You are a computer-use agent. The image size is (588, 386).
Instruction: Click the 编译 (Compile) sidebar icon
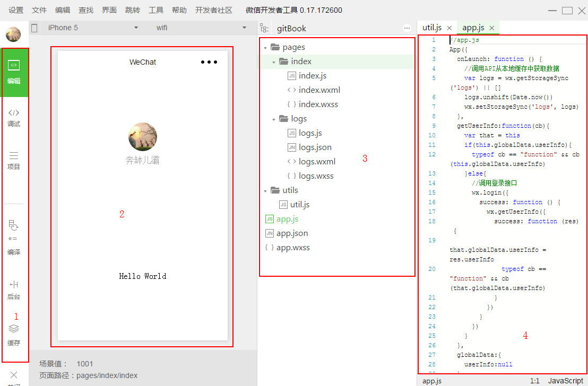(14, 238)
